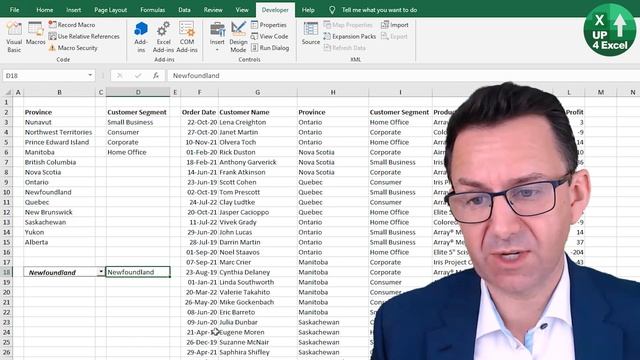Click the Insert Function fx icon
This screenshot has height=360, width=640.
tap(156, 76)
